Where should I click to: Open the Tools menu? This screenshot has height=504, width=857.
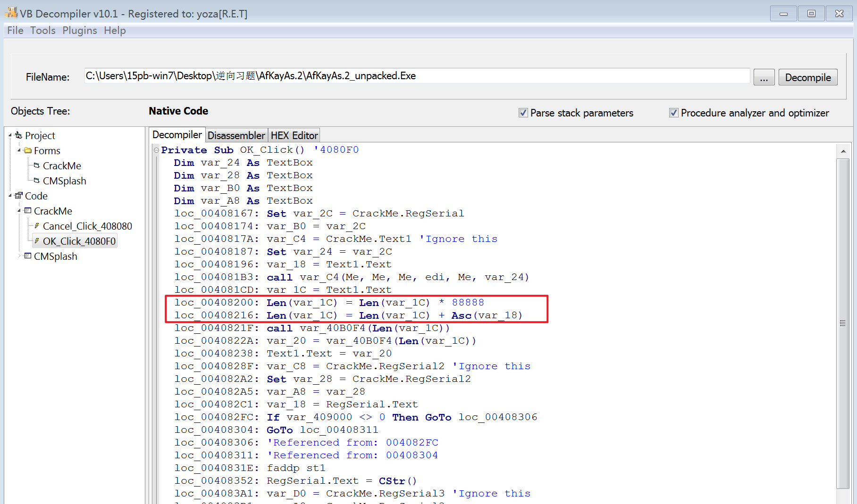click(43, 30)
